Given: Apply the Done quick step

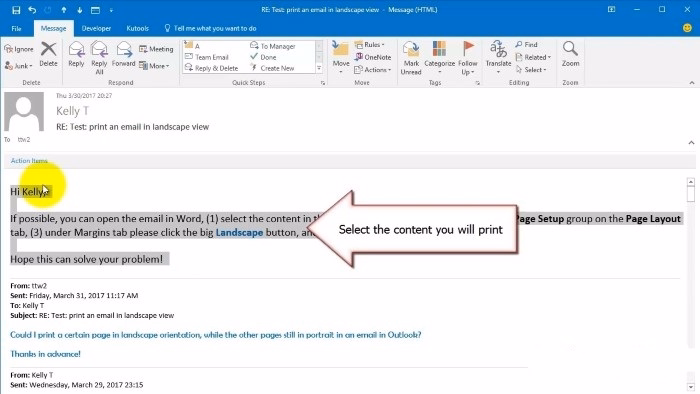Looking at the screenshot, I should point(263,57).
